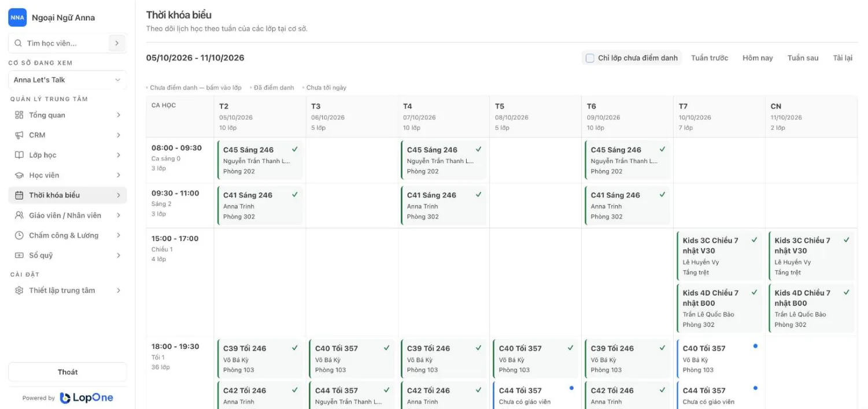Click the Giáo viên / Nhân viên people icon

tap(19, 215)
